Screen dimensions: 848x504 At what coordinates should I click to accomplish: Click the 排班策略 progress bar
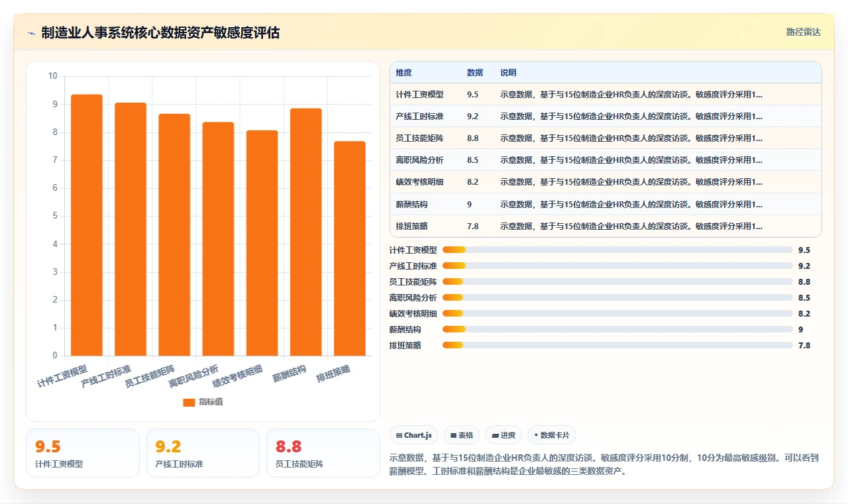[x=617, y=345]
